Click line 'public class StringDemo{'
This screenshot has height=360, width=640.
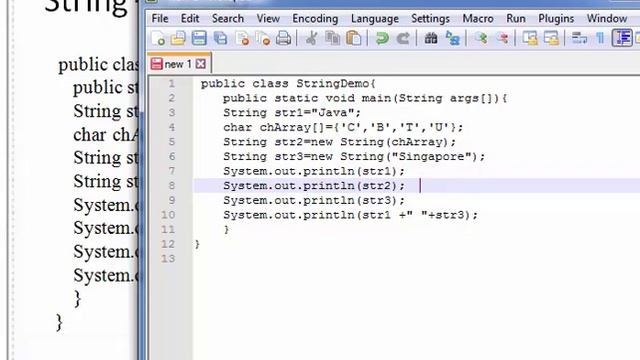288,84
